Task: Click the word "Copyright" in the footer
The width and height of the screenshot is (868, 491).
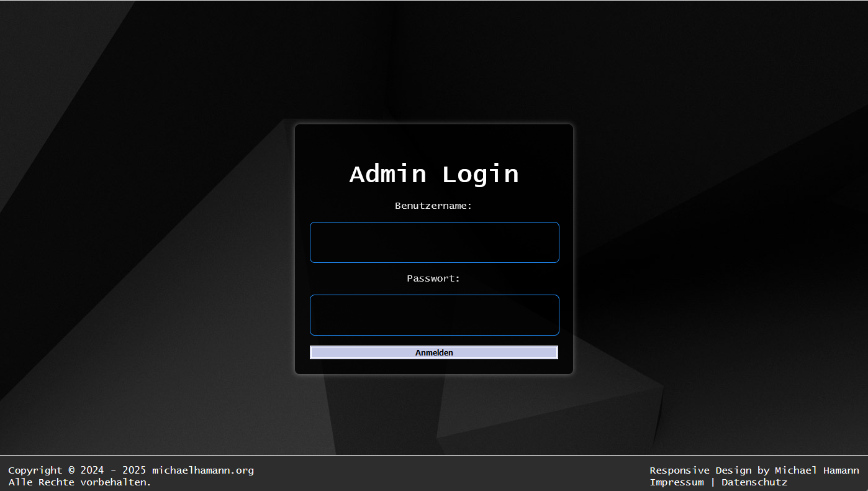Action: click(35, 470)
